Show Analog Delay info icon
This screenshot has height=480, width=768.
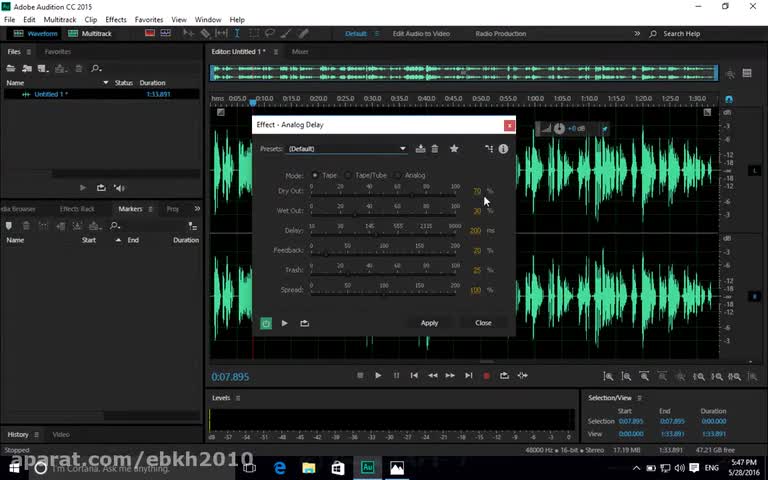pos(503,148)
